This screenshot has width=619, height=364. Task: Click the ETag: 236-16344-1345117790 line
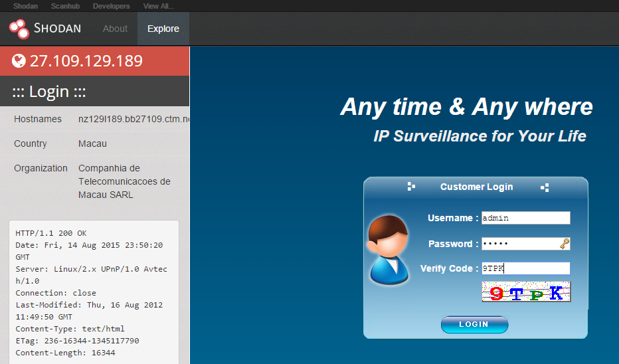(77, 340)
